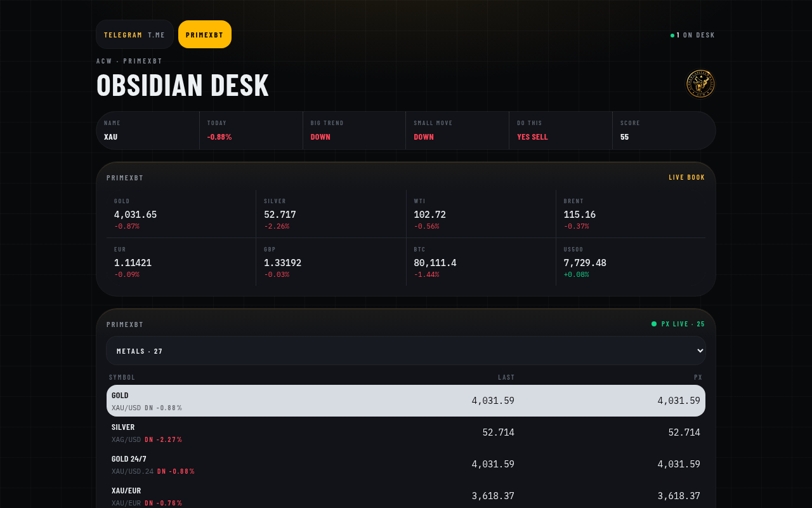
Task: Click the ACW · PRIMEXBT breadcrumb text
Action: (x=129, y=61)
